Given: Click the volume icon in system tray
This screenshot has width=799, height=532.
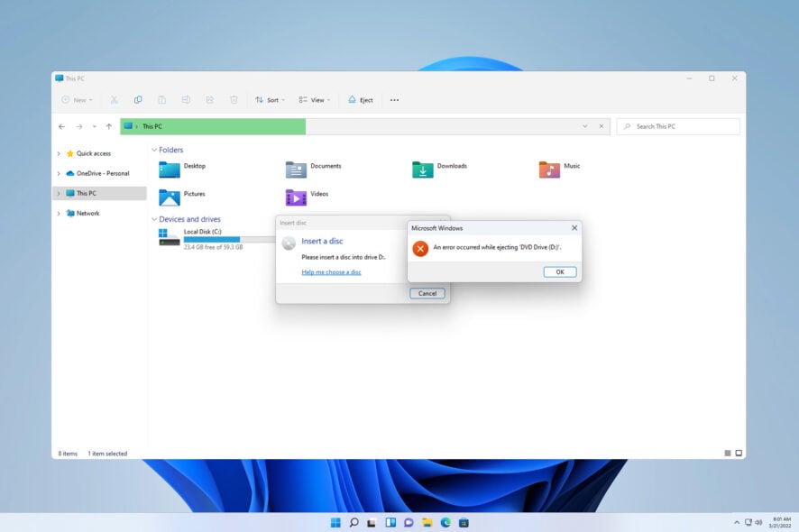Looking at the screenshot, I should (758, 522).
